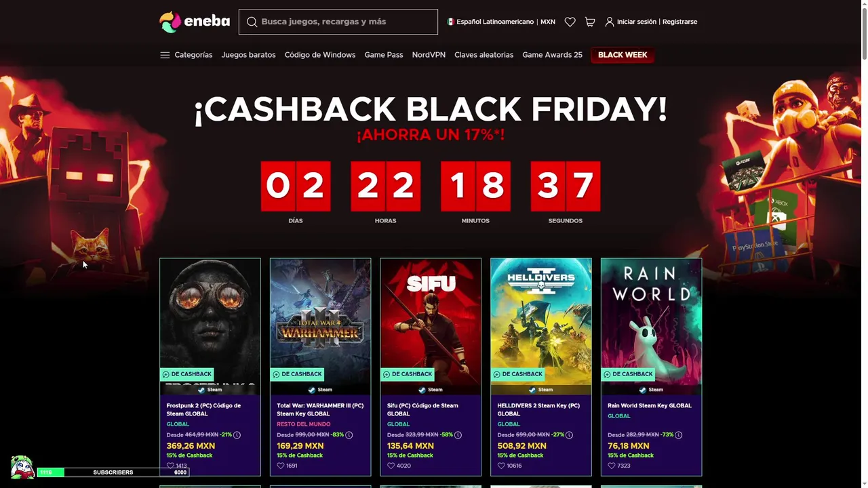Open Español Latinoamericano MXN language selector
This screenshot has width=868, height=488.
coord(501,22)
